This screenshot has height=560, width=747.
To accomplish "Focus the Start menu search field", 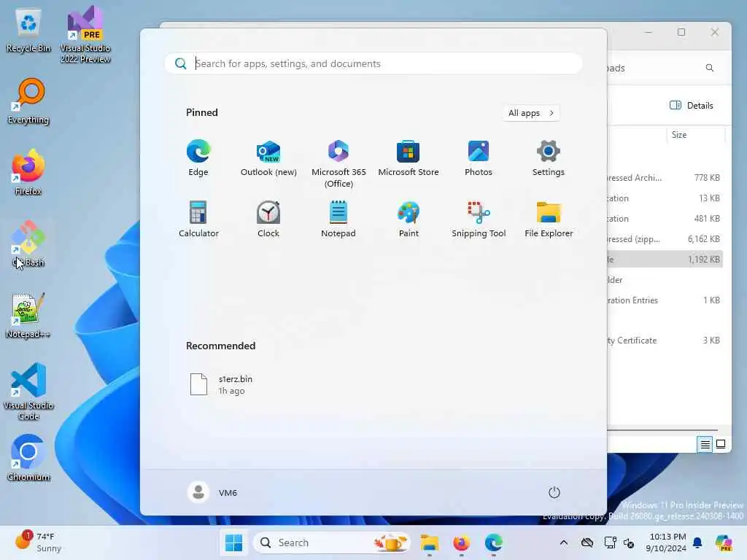I will tap(373, 63).
